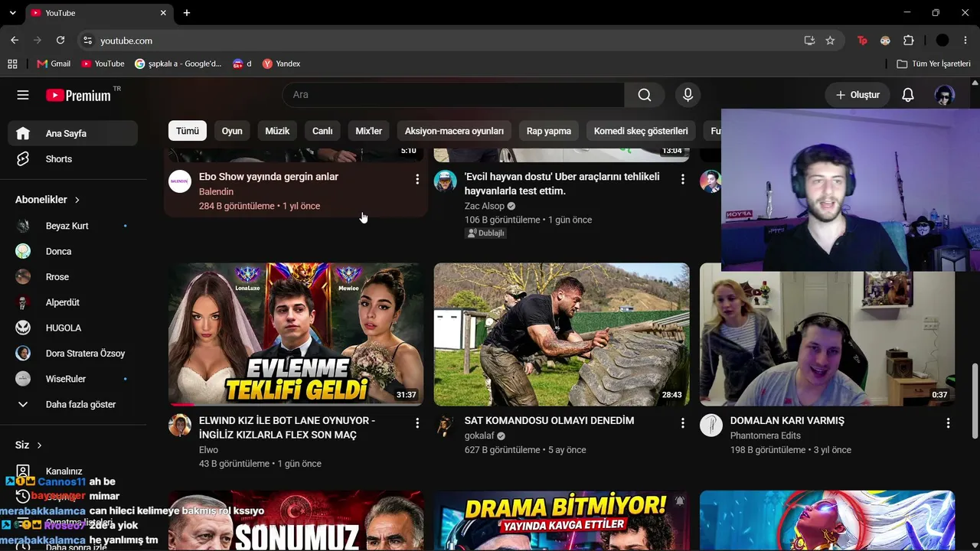Open a new browser tab

tap(187, 13)
